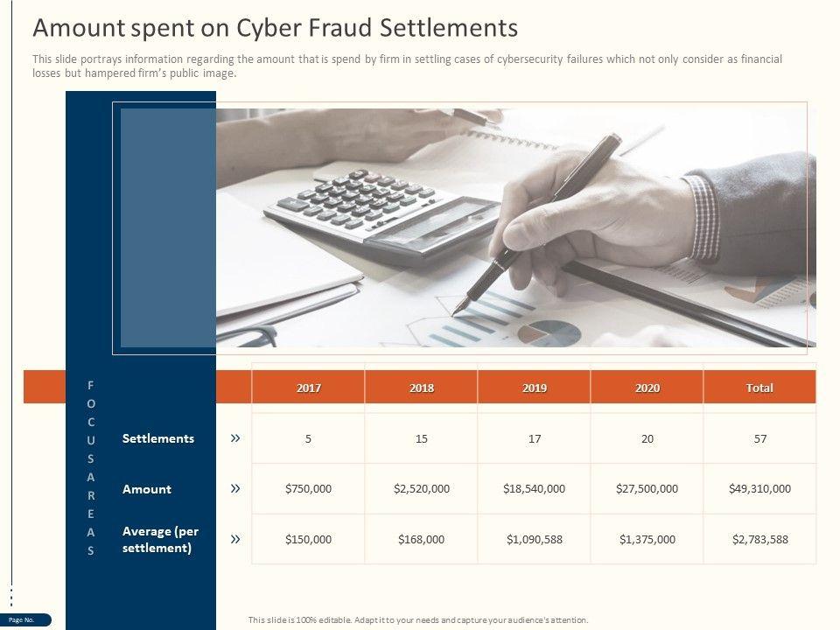Click the translucent blue rectangle over the image
Viewport: 840px width, 630px height.
tap(168, 227)
